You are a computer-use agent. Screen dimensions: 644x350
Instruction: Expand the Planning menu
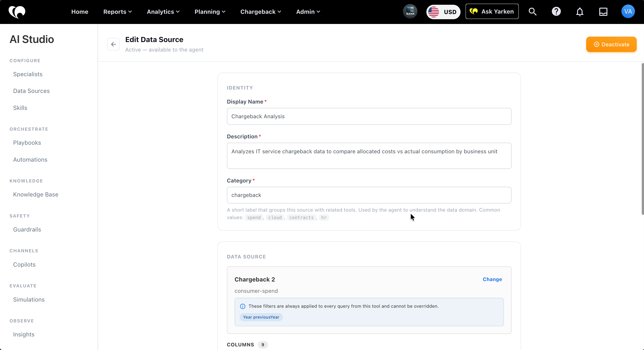point(210,12)
